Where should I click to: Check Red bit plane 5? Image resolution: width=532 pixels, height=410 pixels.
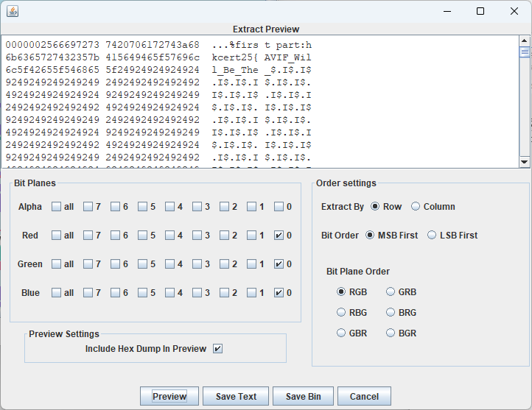coord(142,235)
